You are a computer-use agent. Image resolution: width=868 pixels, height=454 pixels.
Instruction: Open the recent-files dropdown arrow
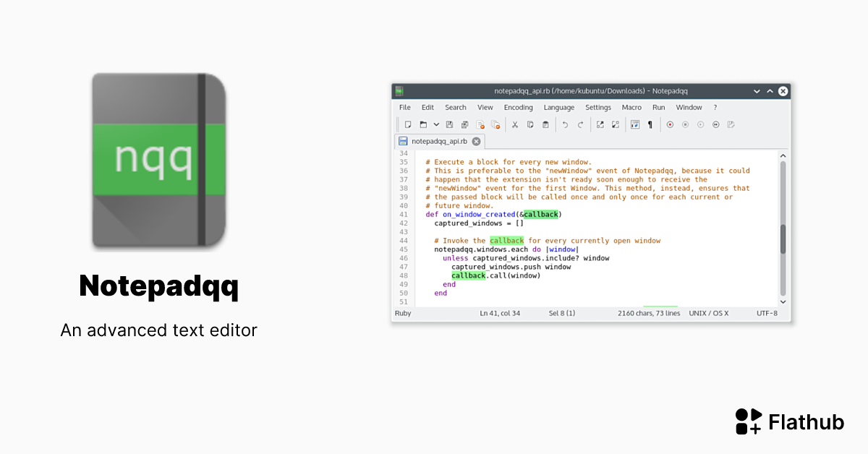(x=436, y=124)
